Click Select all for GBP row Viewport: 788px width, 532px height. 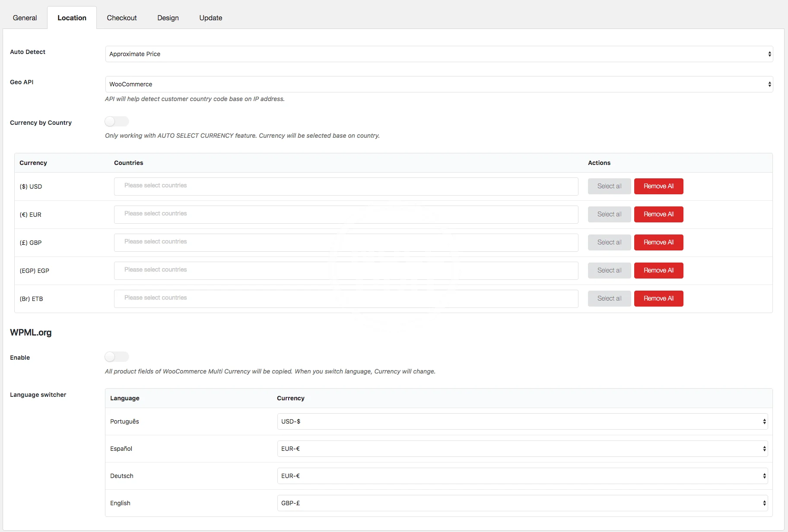(x=609, y=242)
